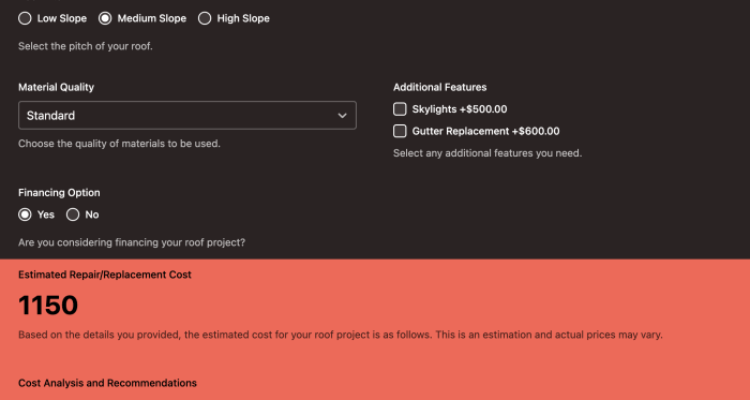Enable the Skylights +$500.00 checkbox
Image resolution: width=750 pixels, height=400 pixels.
[x=400, y=109]
